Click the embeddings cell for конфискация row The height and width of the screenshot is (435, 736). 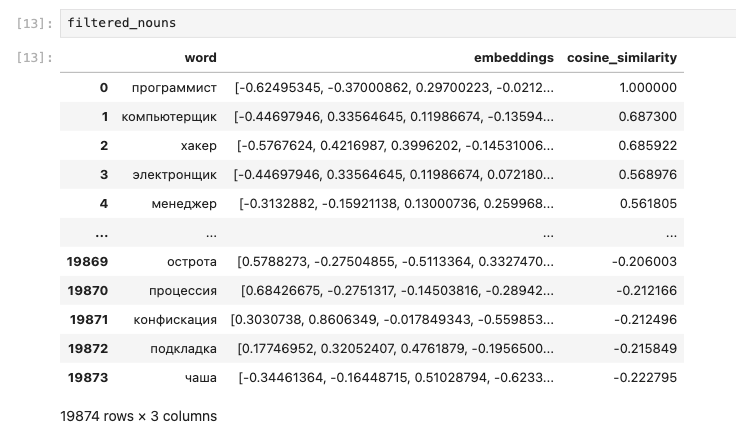tap(392, 320)
